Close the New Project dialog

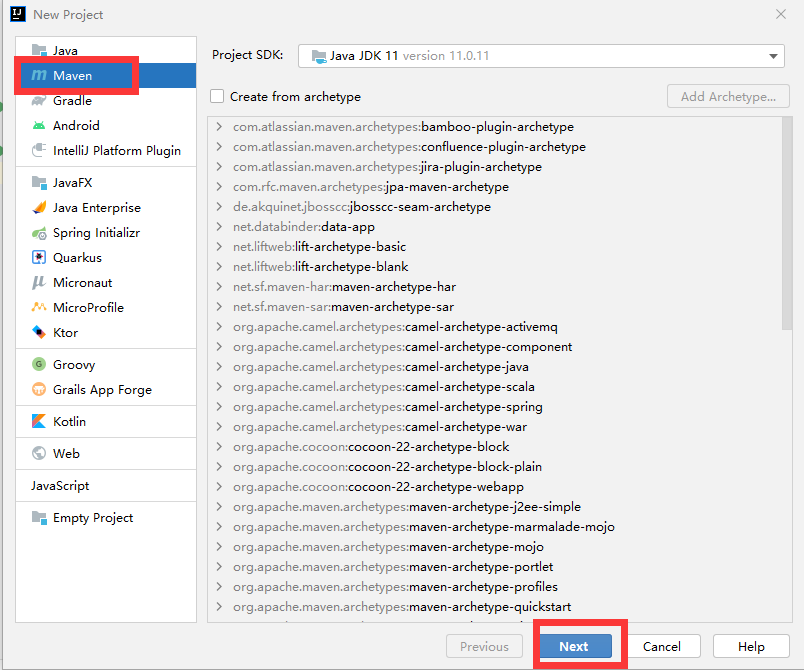click(x=780, y=14)
